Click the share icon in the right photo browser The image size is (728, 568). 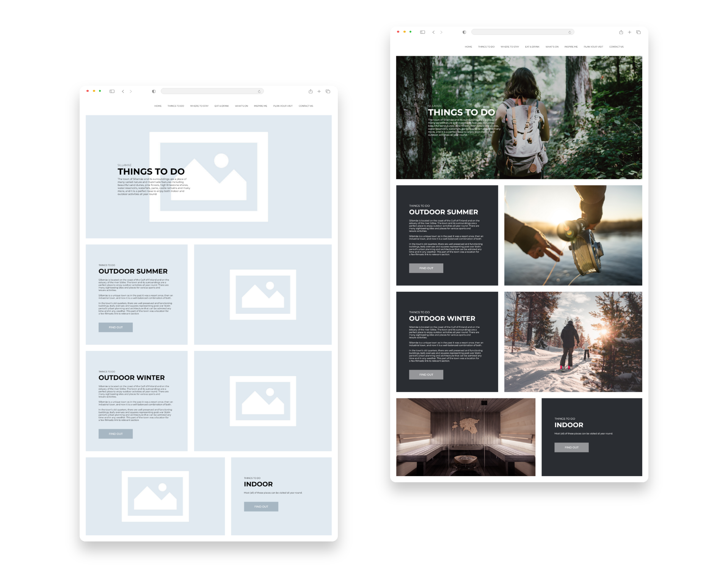click(621, 32)
